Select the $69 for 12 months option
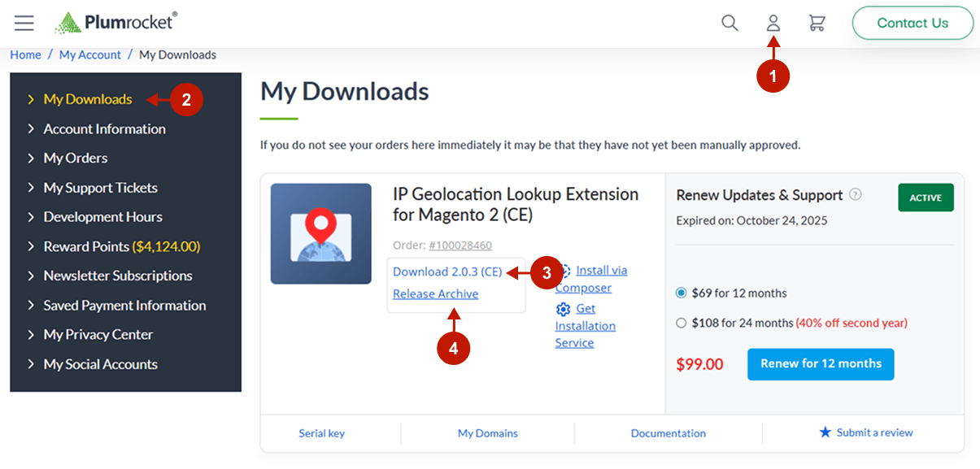 pyautogui.click(x=681, y=293)
